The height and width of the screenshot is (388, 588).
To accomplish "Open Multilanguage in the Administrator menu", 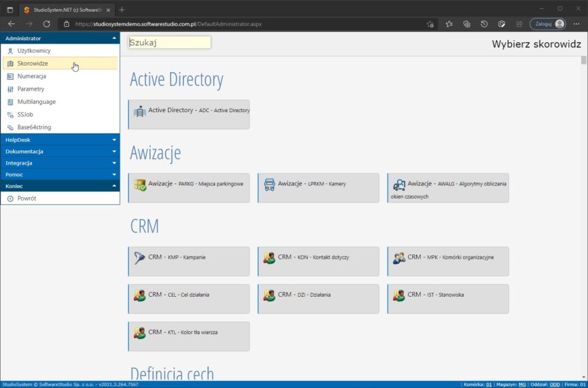I will (37, 102).
